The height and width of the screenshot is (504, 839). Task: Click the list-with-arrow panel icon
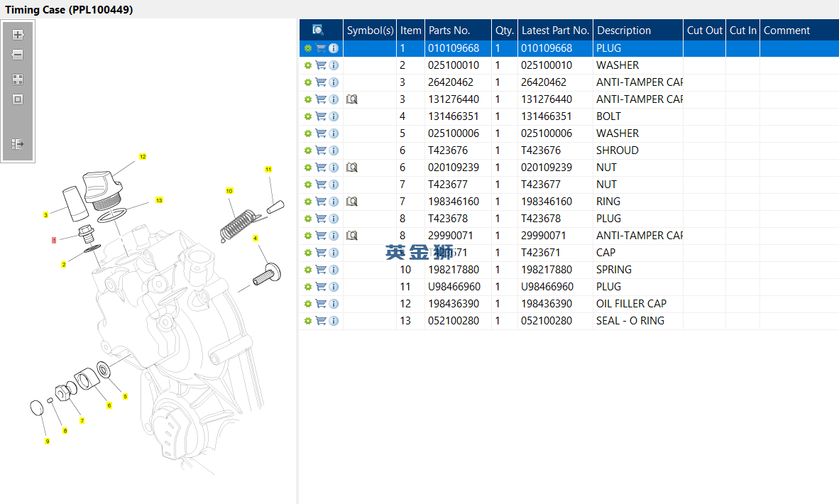(18, 144)
